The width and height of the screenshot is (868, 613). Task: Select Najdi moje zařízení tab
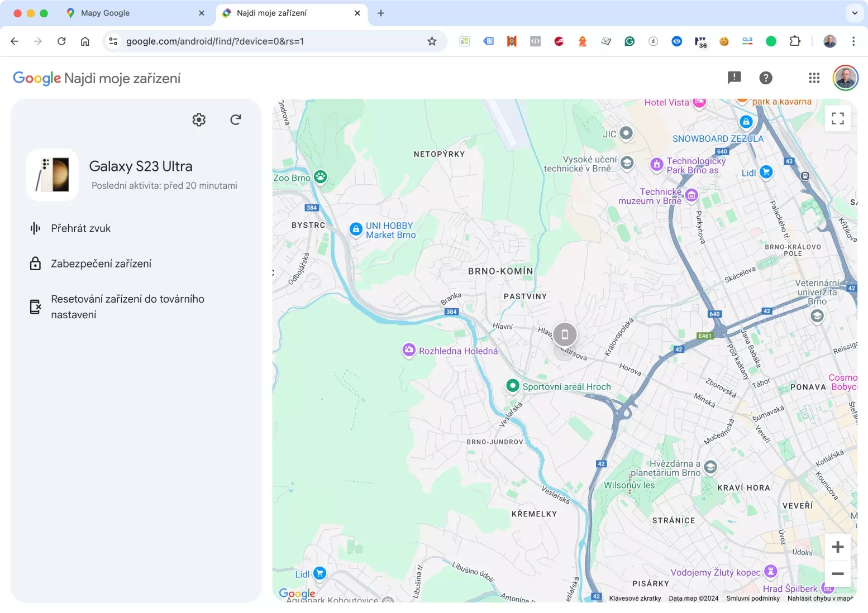[x=290, y=13]
